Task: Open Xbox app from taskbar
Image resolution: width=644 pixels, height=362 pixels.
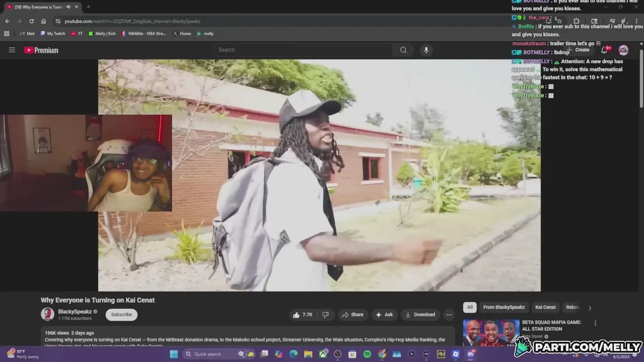Action: 323,354
